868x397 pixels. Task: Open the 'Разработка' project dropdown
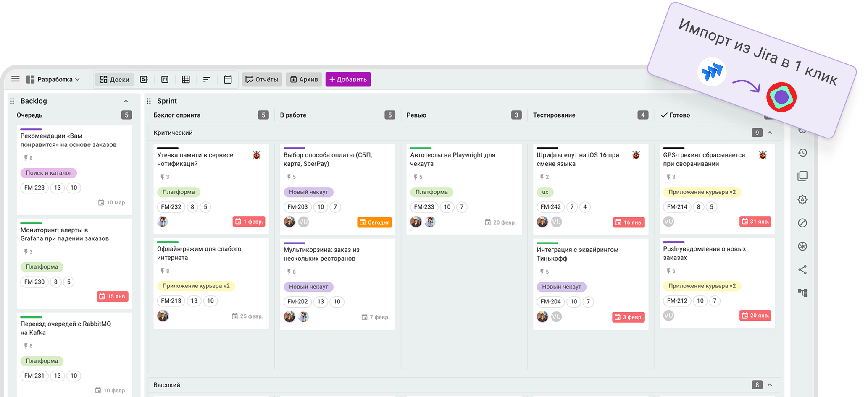click(53, 79)
